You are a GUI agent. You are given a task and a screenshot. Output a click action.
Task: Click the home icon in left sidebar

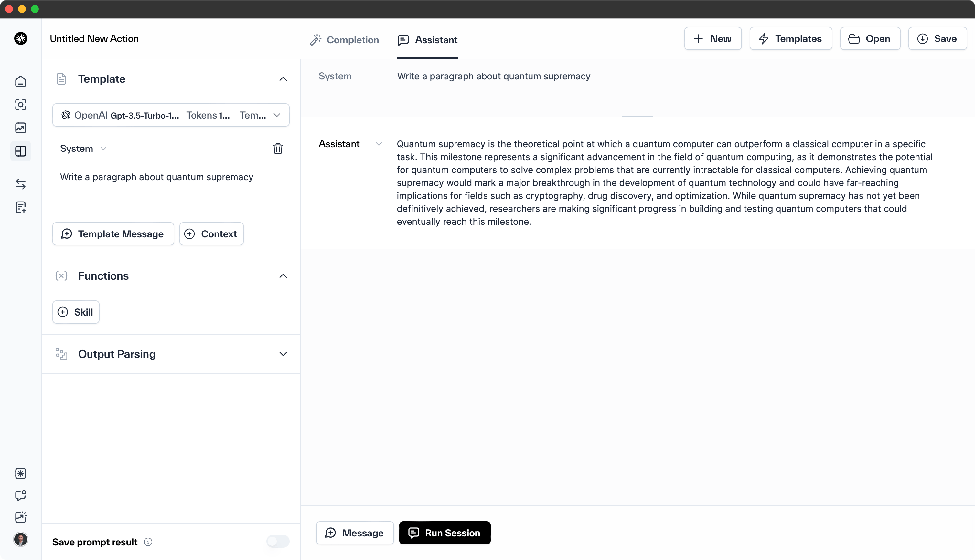pos(21,81)
